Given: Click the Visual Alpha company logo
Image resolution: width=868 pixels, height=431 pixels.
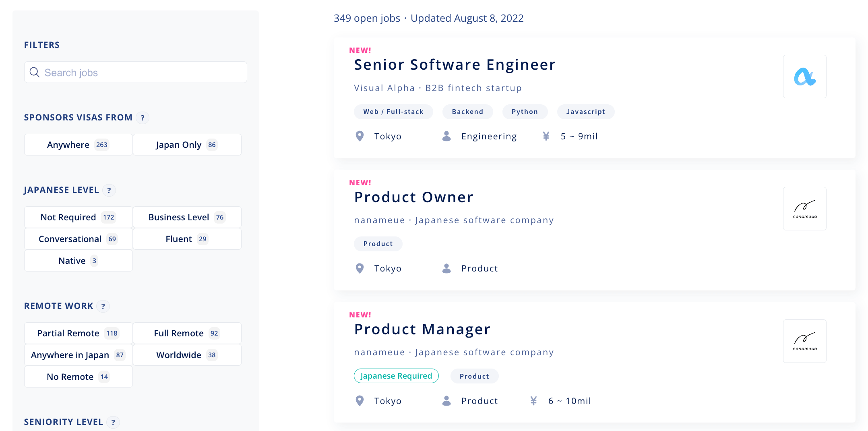Looking at the screenshot, I should pos(804,77).
